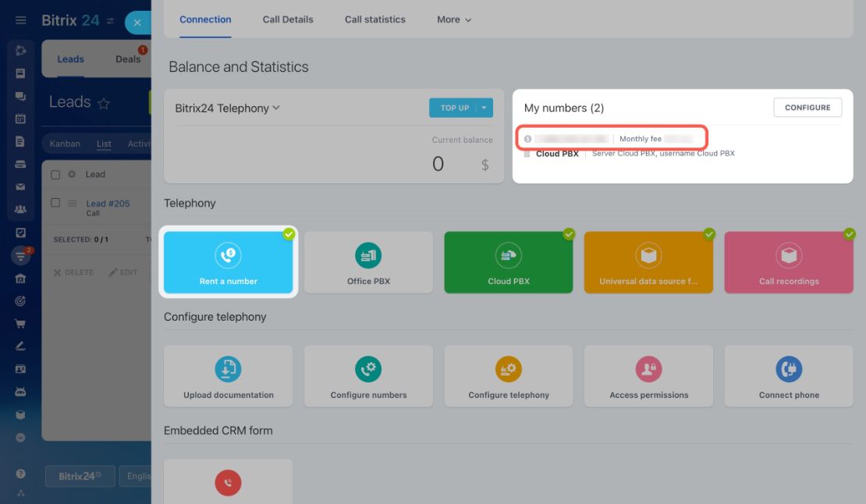Open the Rent a number tile
This screenshot has width=866, height=504.
click(x=228, y=262)
